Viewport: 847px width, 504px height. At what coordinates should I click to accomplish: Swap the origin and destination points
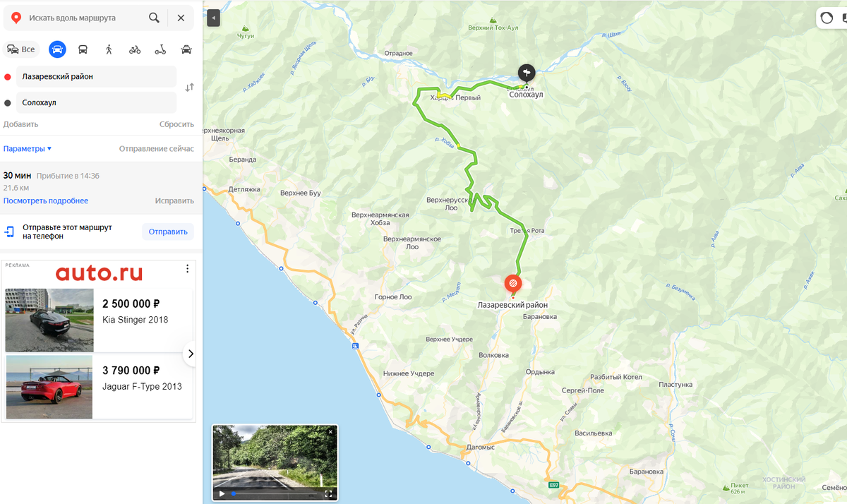[189, 88]
